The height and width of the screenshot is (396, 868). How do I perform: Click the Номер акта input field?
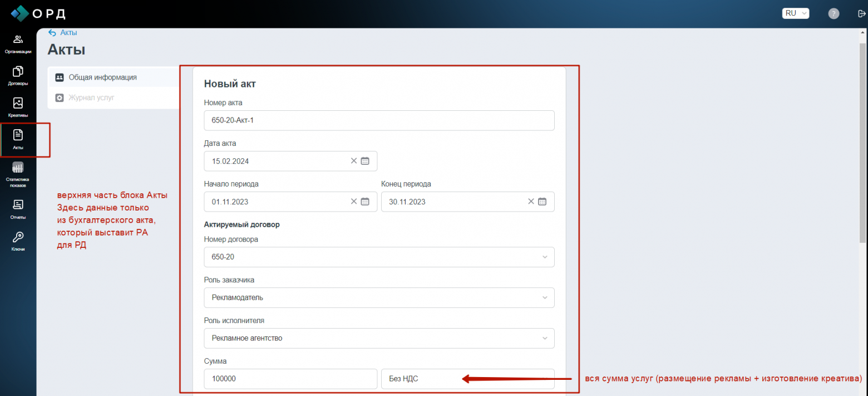(x=379, y=120)
